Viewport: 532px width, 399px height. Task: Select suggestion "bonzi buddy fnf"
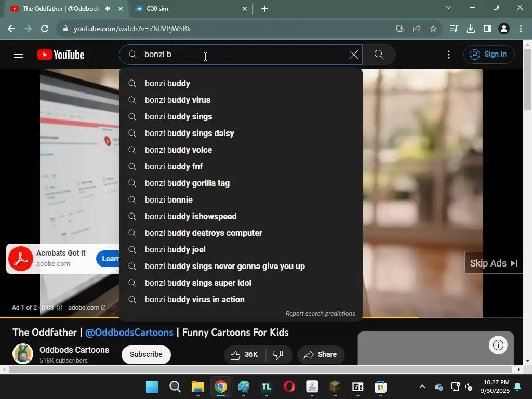(x=241, y=167)
